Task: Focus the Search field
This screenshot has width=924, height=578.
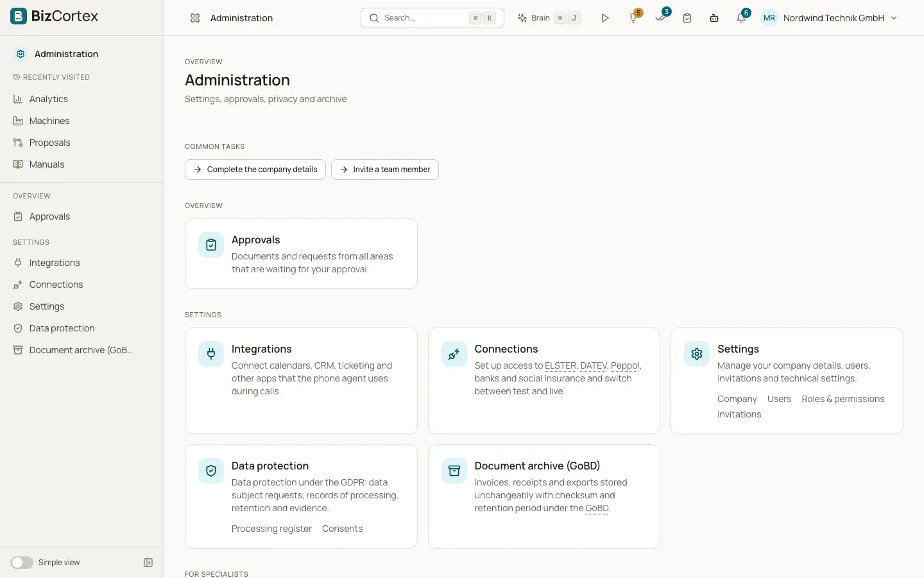Action: point(432,18)
